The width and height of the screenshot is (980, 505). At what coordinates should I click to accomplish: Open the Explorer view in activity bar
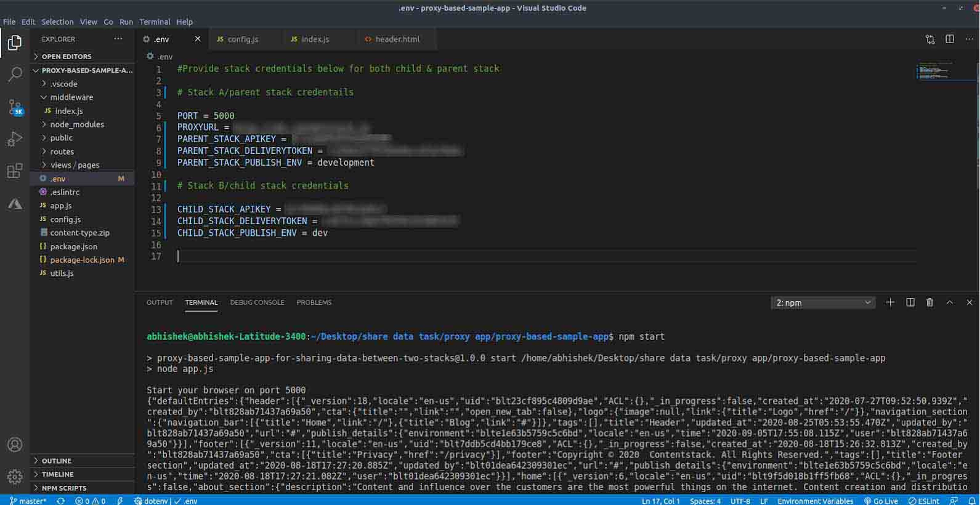click(15, 43)
